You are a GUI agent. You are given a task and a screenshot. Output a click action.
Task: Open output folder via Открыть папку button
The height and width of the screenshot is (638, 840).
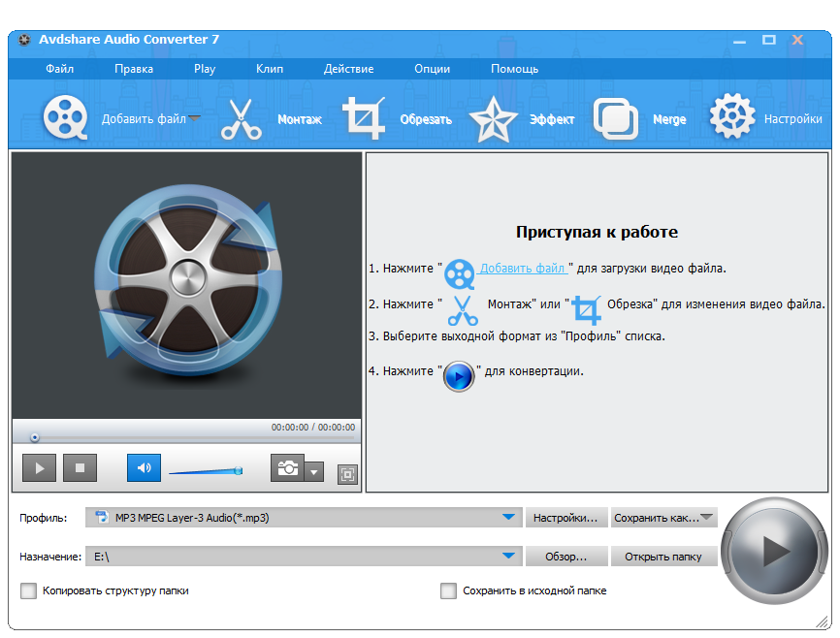[x=664, y=556]
